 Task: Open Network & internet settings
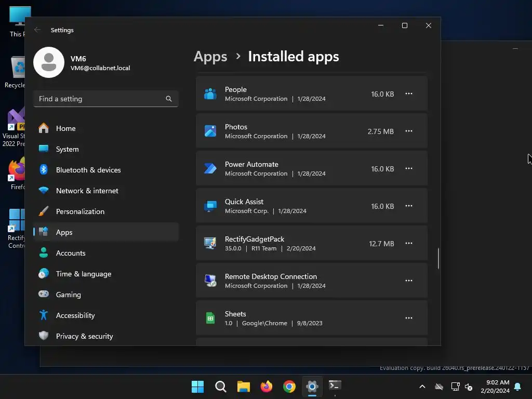106,191
